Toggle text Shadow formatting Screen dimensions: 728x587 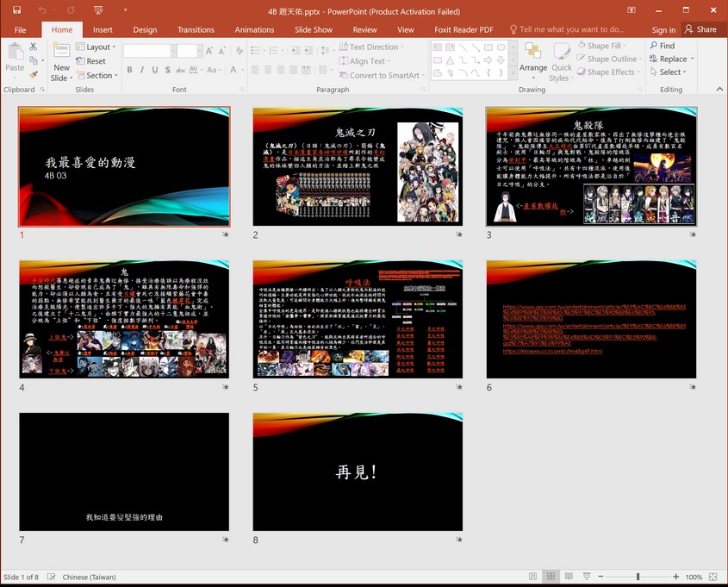168,70
